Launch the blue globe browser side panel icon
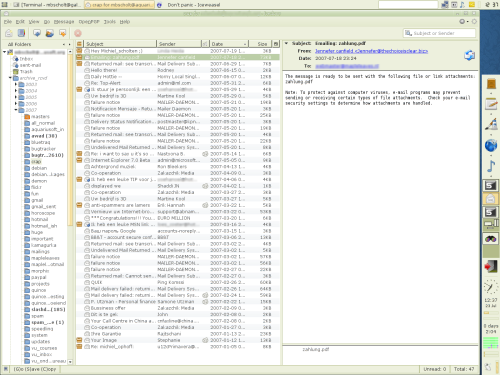500x375 pixels. tap(491, 145)
